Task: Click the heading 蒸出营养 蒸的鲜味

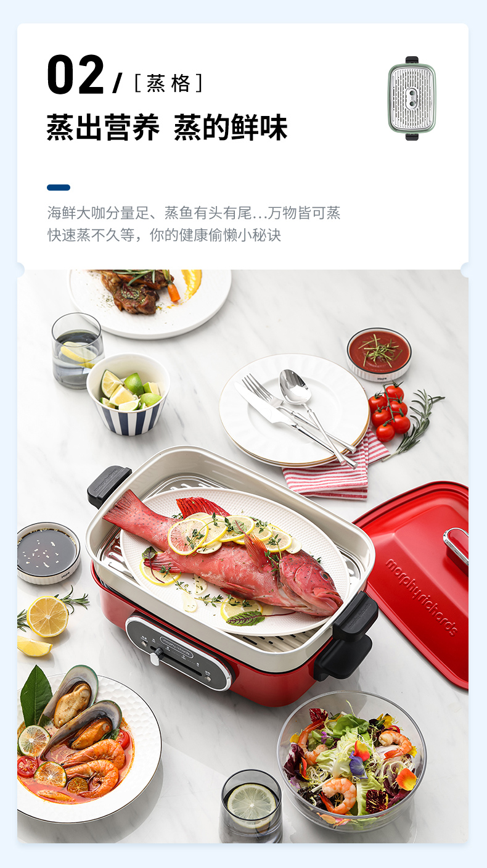Action: coord(167,128)
